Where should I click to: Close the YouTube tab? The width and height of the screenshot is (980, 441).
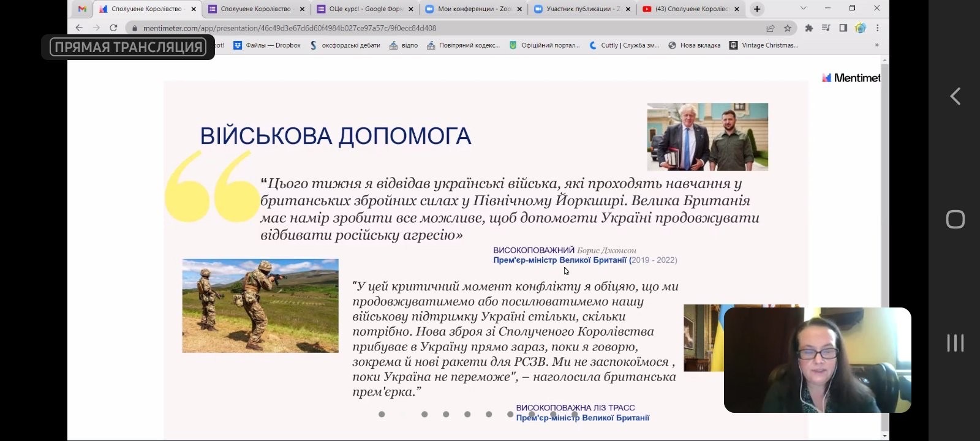pos(737,9)
